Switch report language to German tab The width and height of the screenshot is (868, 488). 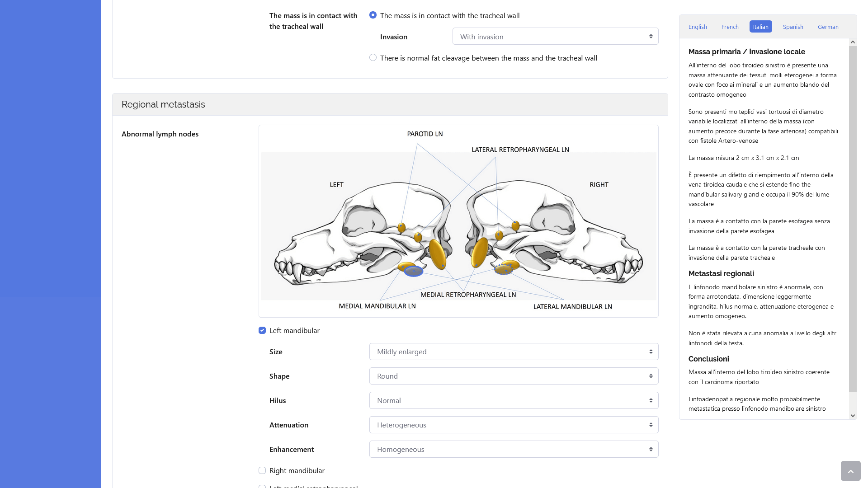828,27
